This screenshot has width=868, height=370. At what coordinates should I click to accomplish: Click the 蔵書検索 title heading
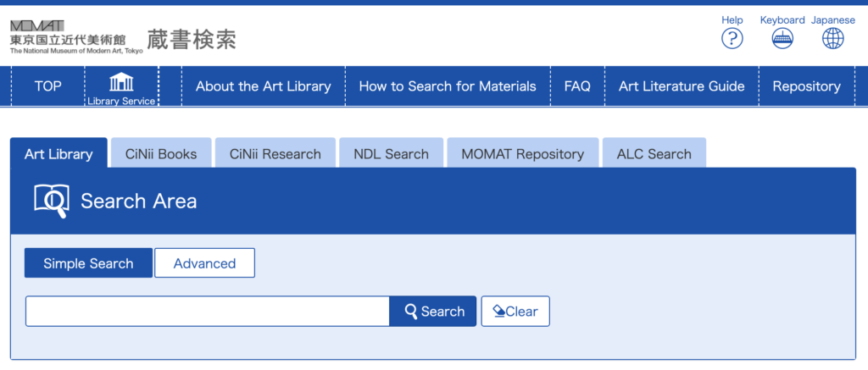[192, 39]
